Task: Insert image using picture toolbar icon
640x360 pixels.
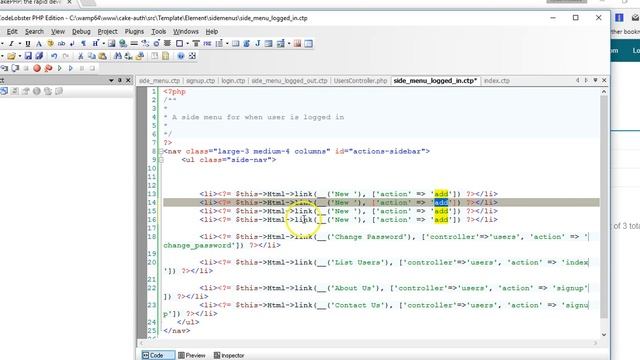Action: [111, 44]
